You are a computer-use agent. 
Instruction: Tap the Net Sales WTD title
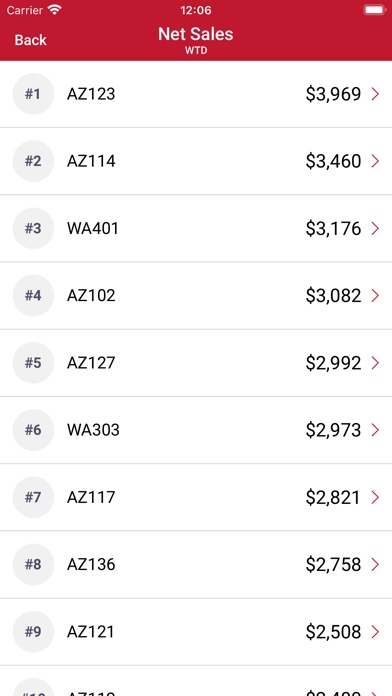coord(196,40)
